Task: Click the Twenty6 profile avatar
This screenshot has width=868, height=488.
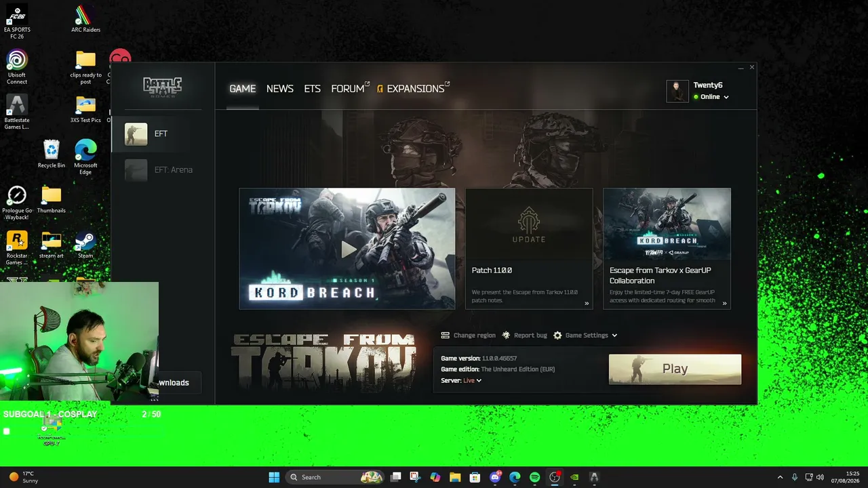Action: [x=677, y=91]
